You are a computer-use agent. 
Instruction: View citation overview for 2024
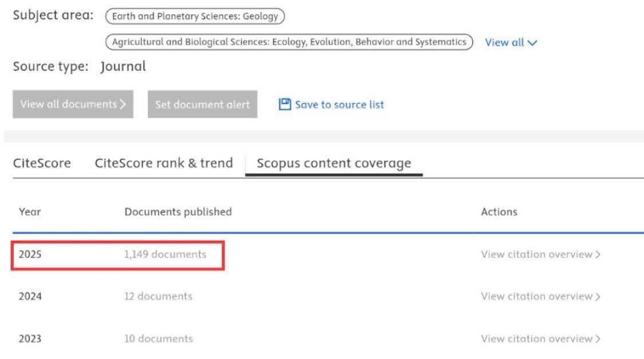click(540, 296)
